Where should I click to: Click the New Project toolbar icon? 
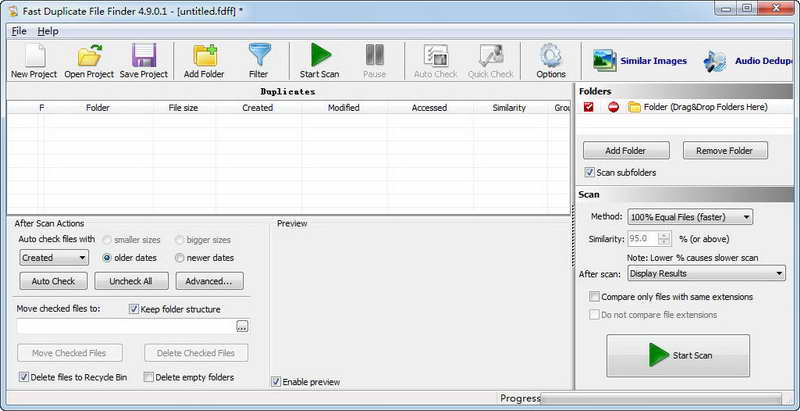[x=34, y=55]
